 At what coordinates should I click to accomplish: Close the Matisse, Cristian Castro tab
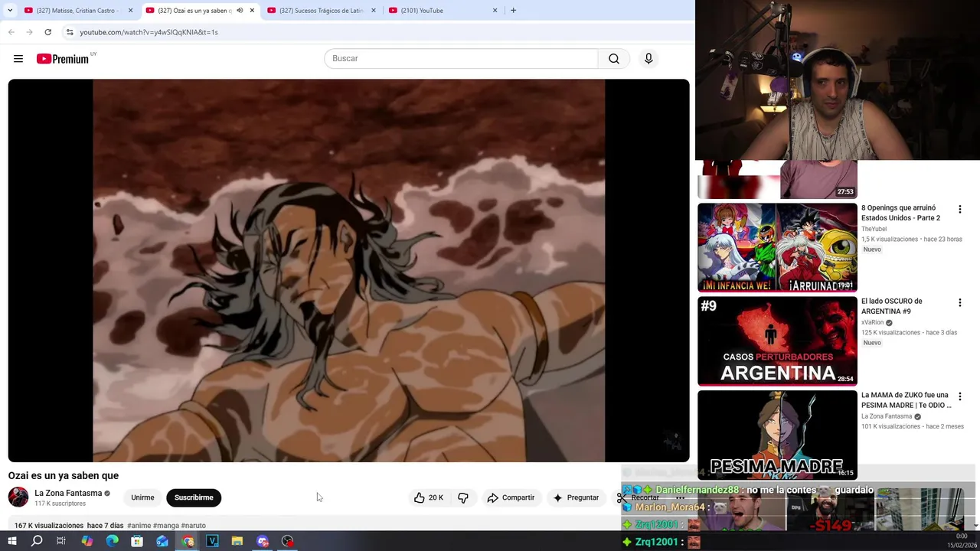click(x=130, y=11)
